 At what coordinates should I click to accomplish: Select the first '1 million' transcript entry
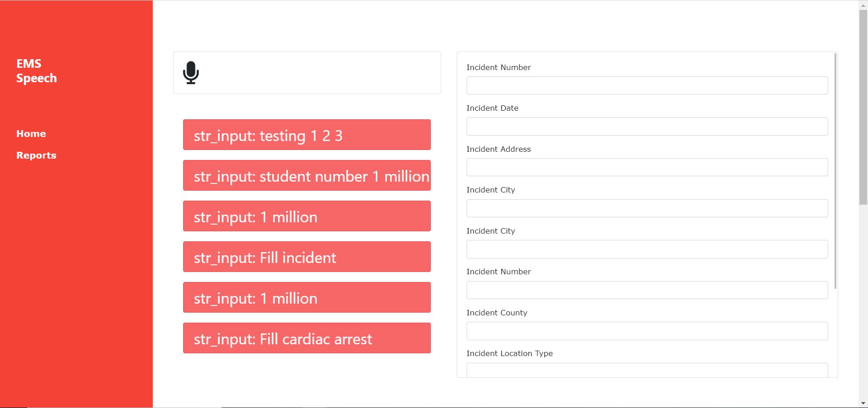(x=307, y=216)
